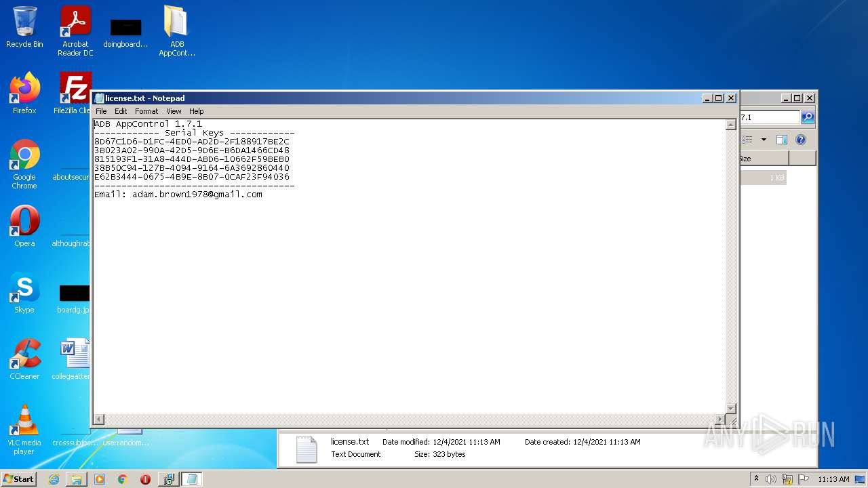Start Skype from the desktop
Screen dimensions: 868x488
[24, 293]
